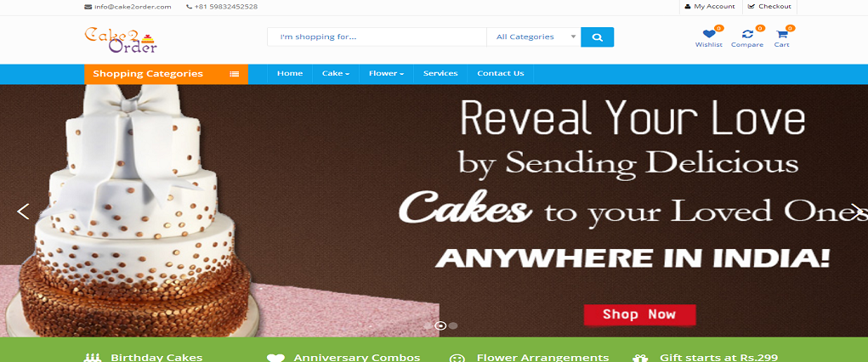Image resolution: width=868 pixels, height=362 pixels.
Task: Click the Shopping Categories list icon
Action: point(234,74)
